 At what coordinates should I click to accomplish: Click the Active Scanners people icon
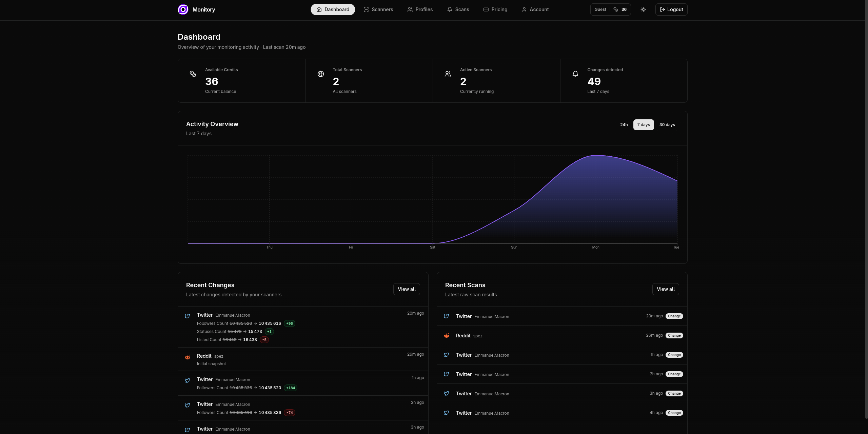coord(448,74)
